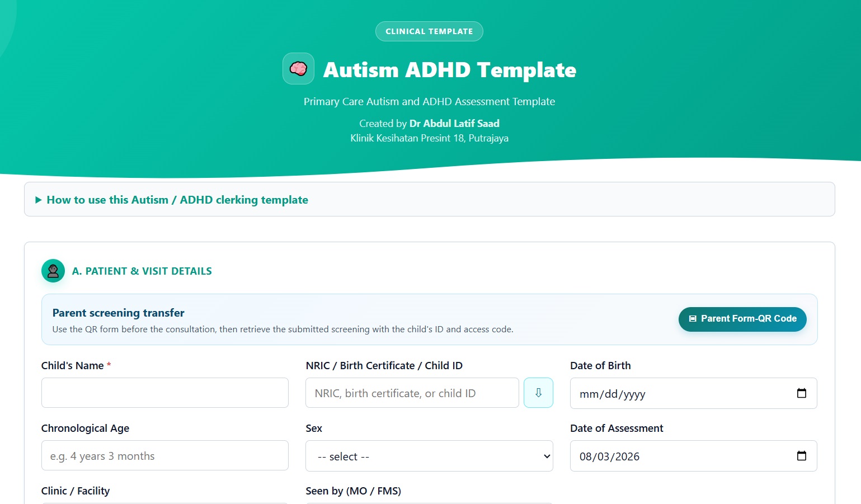Click the brain icon beside the title
Screen dimensions: 861x504
click(x=298, y=69)
